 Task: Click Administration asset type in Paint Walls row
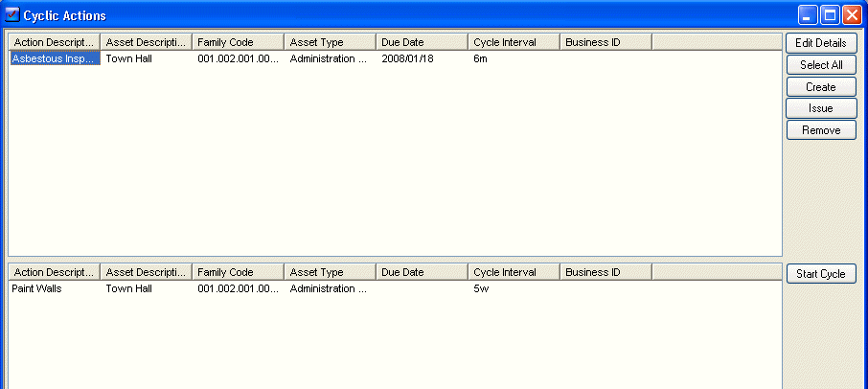[329, 288]
